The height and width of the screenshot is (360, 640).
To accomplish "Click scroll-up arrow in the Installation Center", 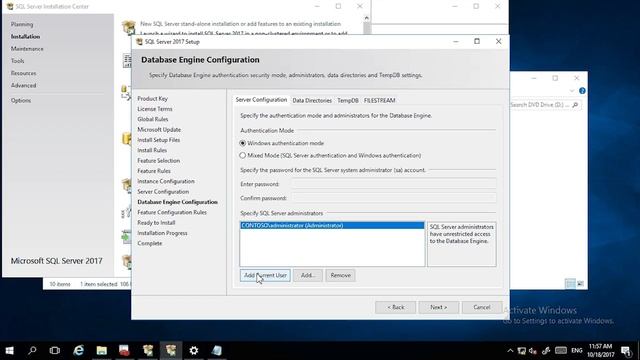I will [366, 18].
